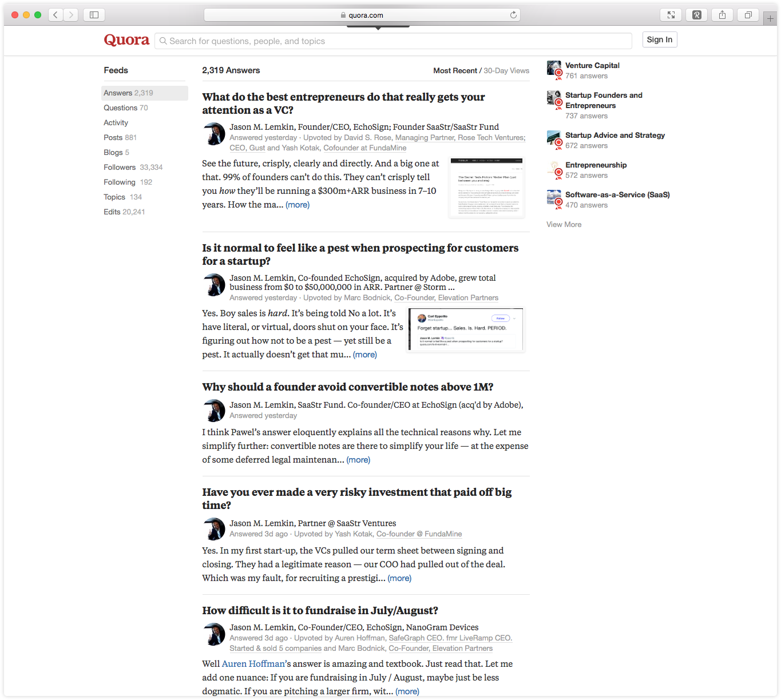Open the Carl Eppolito tweet thumbnail
The width and height of the screenshot is (781, 700).
point(466,330)
